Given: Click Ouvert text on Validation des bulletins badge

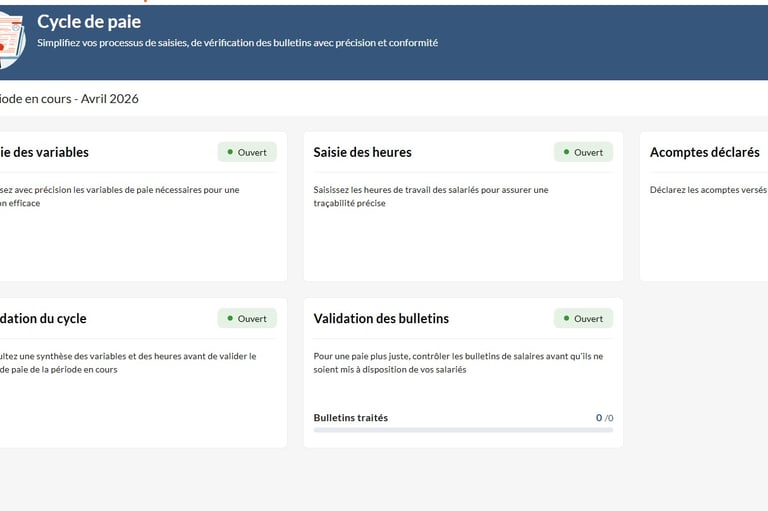Looking at the screenshot, I should click(x=588, y=318).
